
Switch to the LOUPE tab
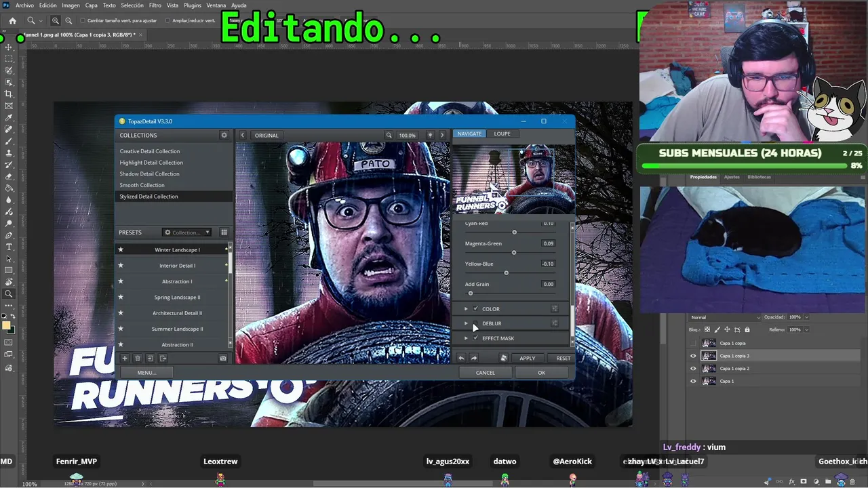coord(502,134)
